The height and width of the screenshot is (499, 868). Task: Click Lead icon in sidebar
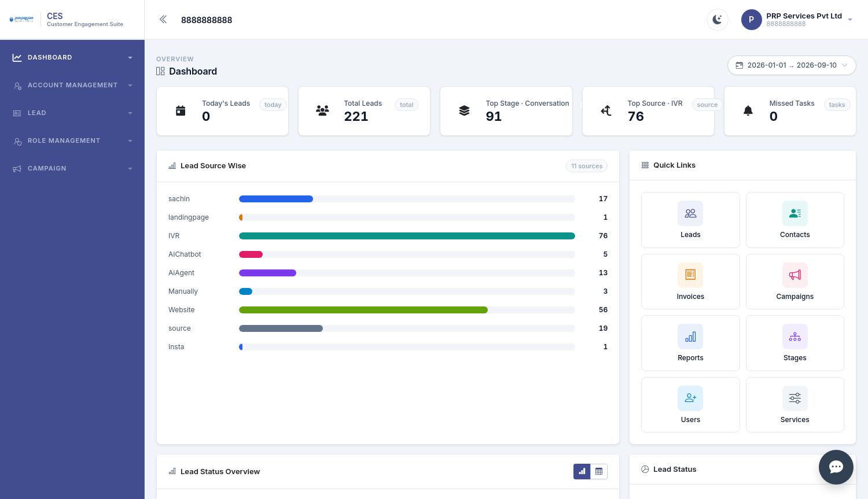tap(17, 113)
